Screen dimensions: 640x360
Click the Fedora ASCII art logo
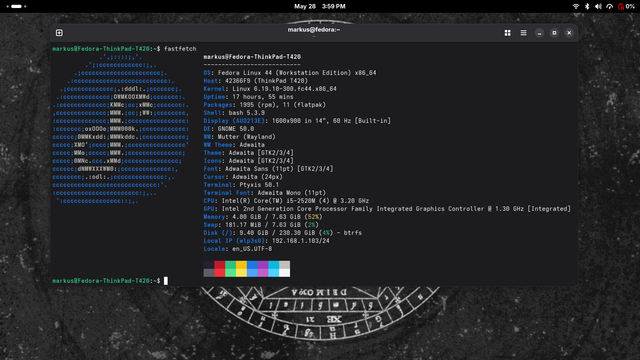pyautogui.click(x=121, y=129)
